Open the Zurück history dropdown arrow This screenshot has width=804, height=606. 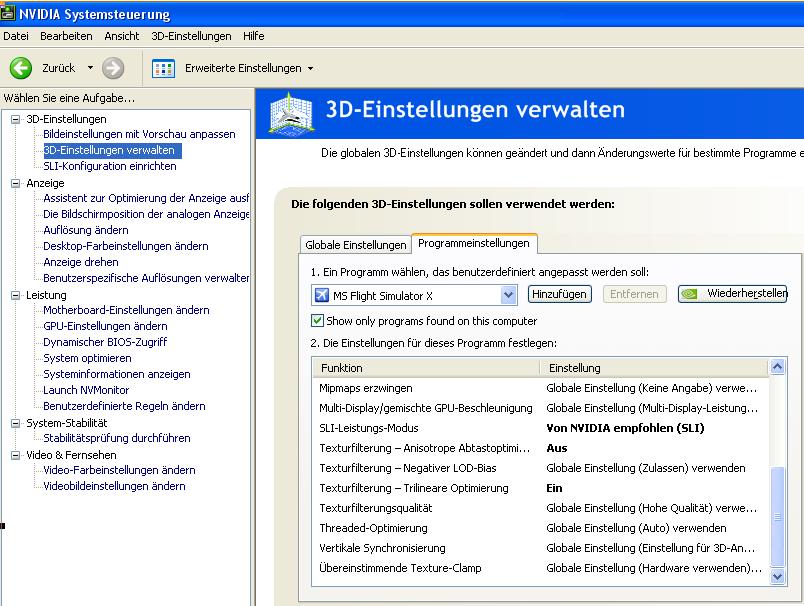pyautogui.click(x=91, y=68)
